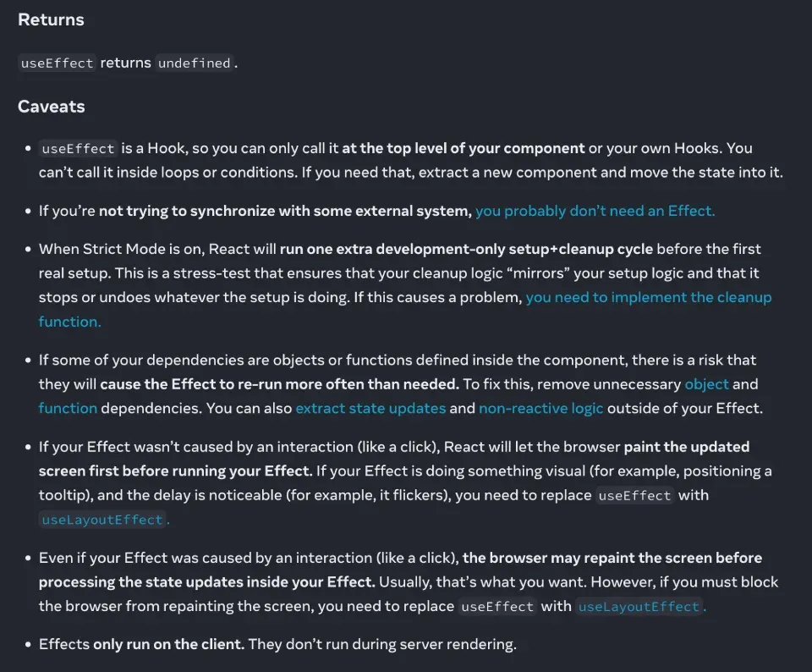Screen dimensions: 812x672
Task: Open the "extract state updates" link
Action: click(370, 408)
